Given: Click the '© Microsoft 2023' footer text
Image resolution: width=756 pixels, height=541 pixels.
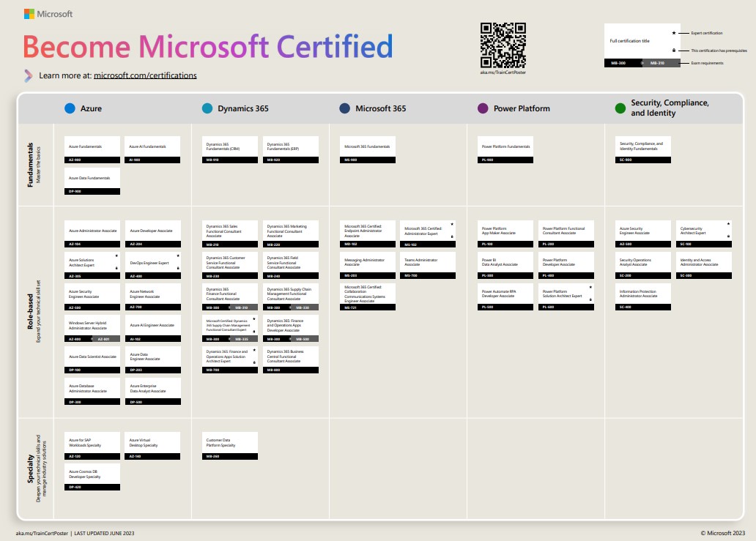Looking at the screenshot, I should pos(723,533).
